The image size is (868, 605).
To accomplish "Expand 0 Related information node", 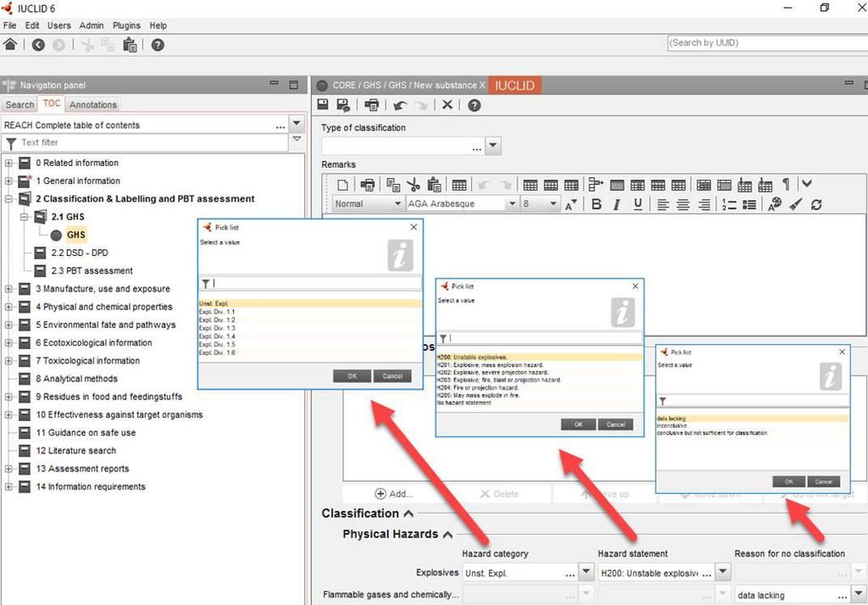I will tap(8, 163).
